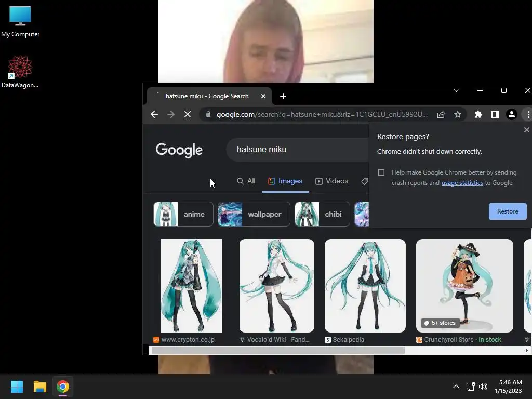Show hidden system tray icons

(456, 387)
